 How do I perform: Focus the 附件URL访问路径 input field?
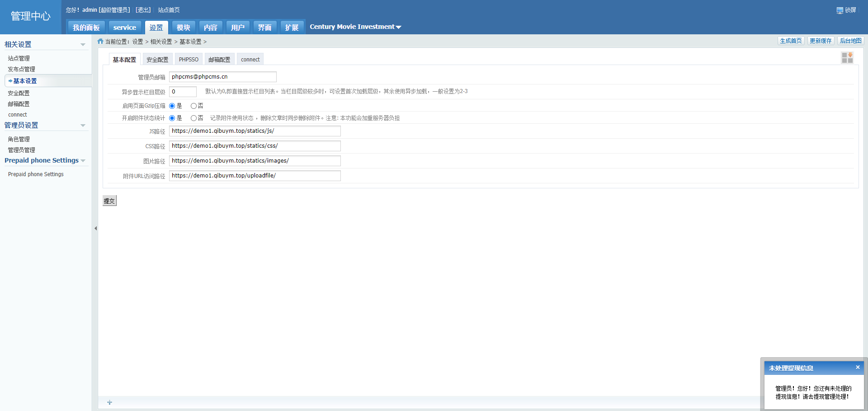click(x=255, y=176)
